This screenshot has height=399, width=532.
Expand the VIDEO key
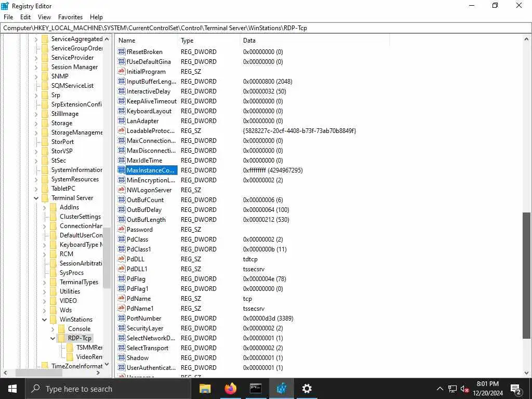pyautogui.click(x=45, y=301)
